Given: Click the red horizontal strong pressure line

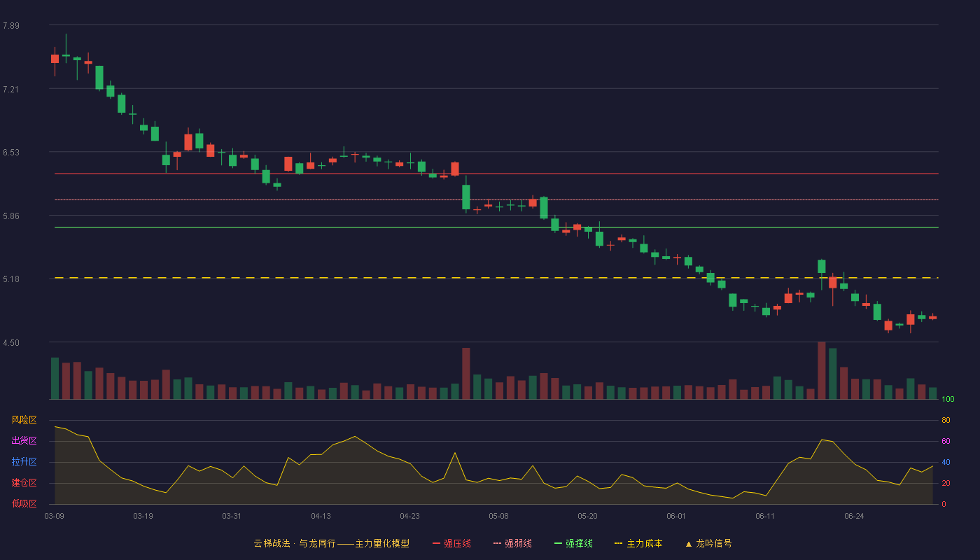Looking at the screenshot, I should [x=496, y=174].
